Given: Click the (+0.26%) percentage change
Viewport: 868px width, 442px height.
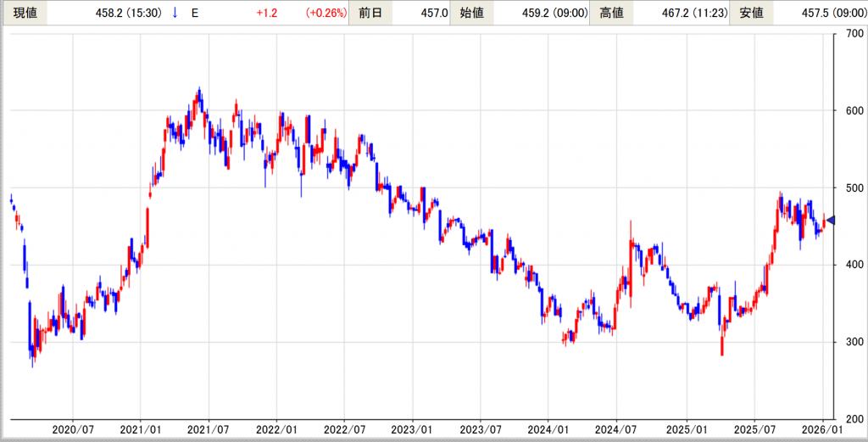Looking at the screenshot, I should click(320, 13).
